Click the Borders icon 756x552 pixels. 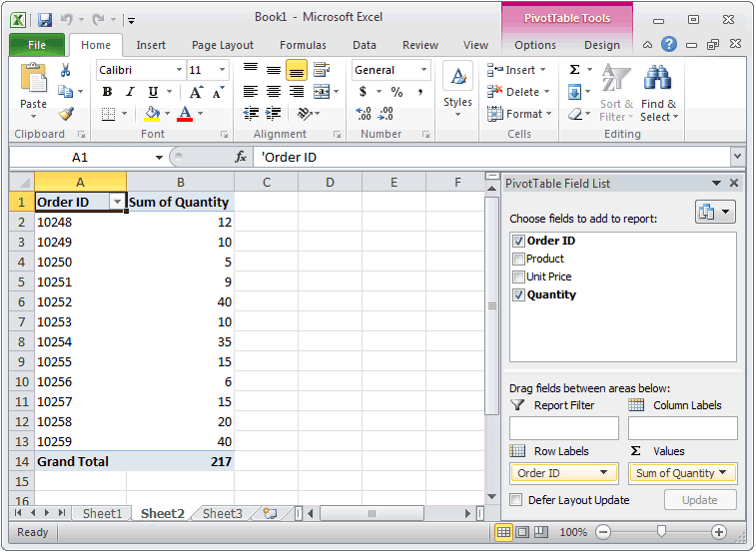(109, 114)
